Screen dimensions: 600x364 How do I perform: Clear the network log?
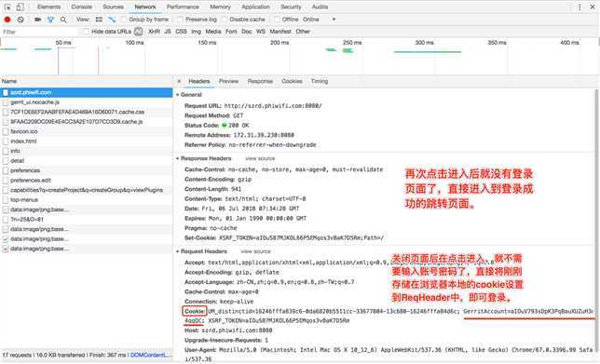coord(20,20)
